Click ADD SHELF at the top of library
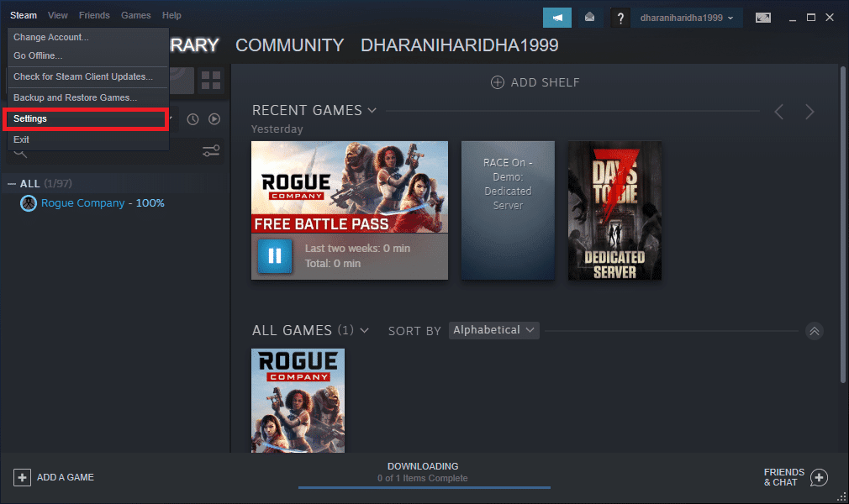The image size is (849, 504). [535, 82]
